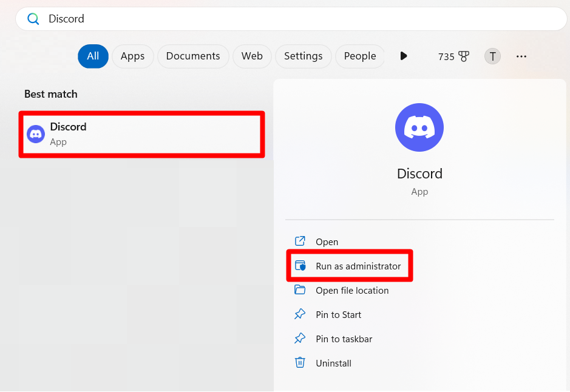The image size is (570, 392).
Task: Click the "Discord" title in preview pane
Action: [419, 174]
